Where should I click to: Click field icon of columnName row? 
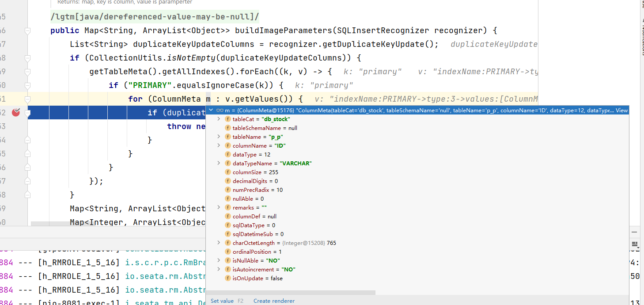(x=228, y=146)
